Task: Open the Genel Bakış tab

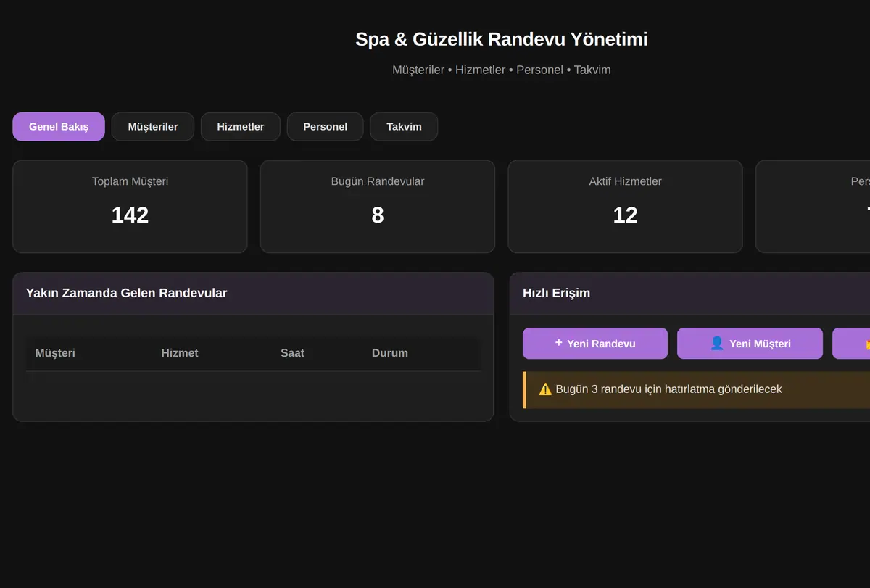Action: click(59, 127)
